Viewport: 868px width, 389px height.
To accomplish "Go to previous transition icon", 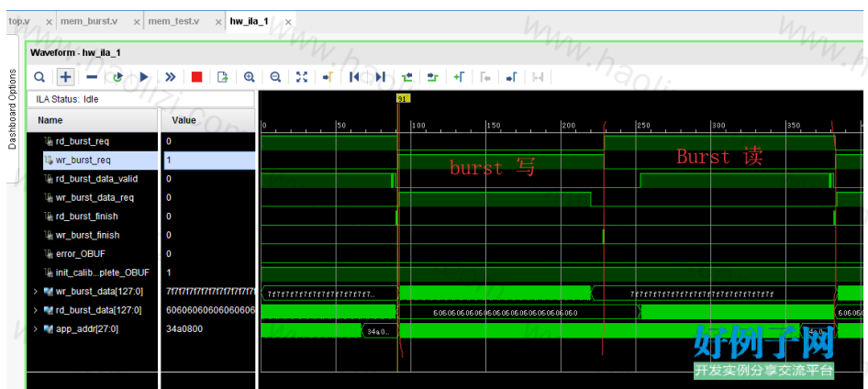I will coord(406,77).
